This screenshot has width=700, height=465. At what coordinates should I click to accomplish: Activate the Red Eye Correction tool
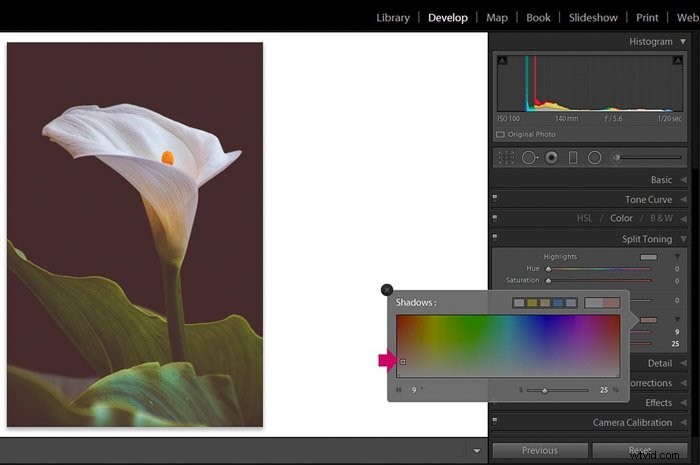[552, 158]
